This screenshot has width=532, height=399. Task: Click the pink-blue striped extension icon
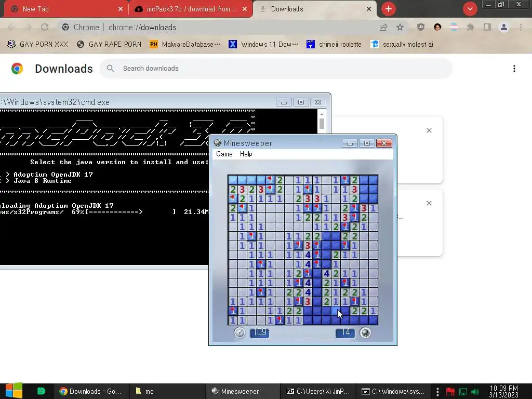click(454, 27)
